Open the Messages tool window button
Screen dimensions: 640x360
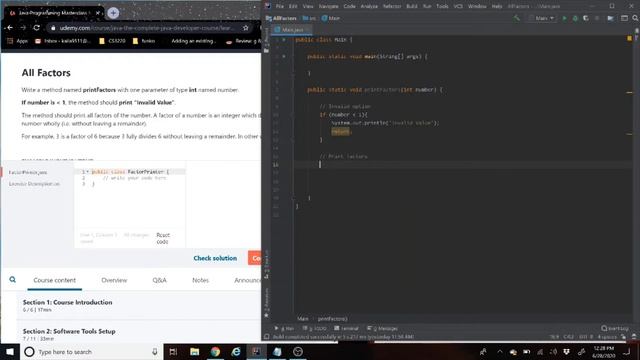pos(382,328)
